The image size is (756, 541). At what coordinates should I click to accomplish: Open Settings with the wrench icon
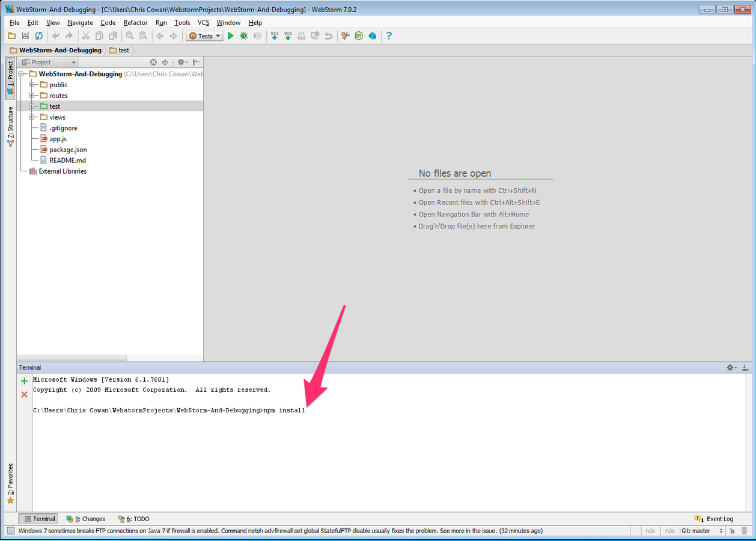346,36
